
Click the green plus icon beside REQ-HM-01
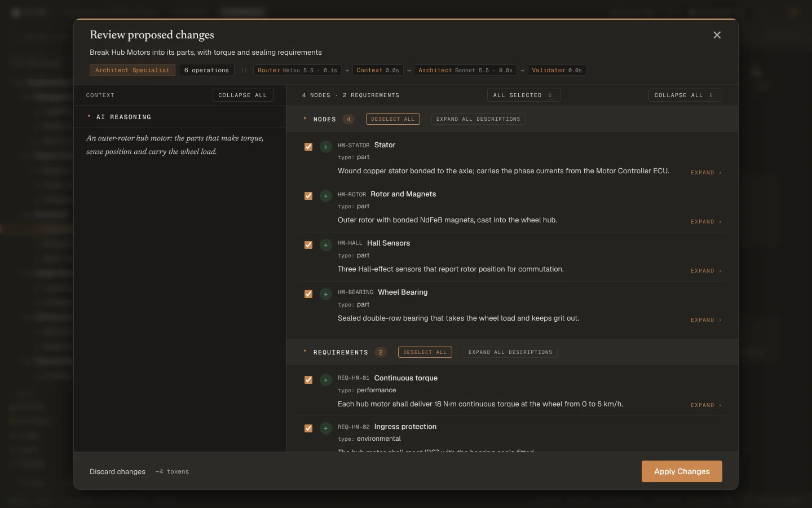(x=325, y=380)
